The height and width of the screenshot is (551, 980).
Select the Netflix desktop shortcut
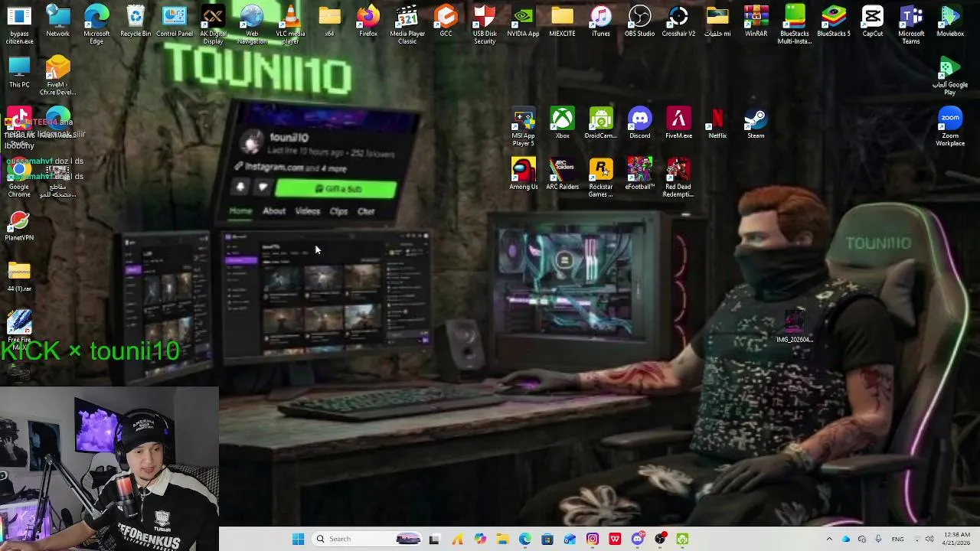click(717, 123)
